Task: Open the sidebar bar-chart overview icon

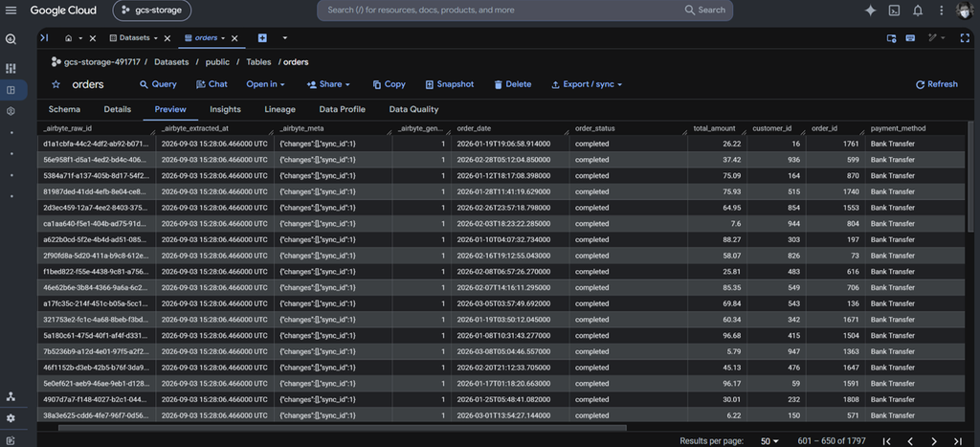Action: click(x=11, y=68)
